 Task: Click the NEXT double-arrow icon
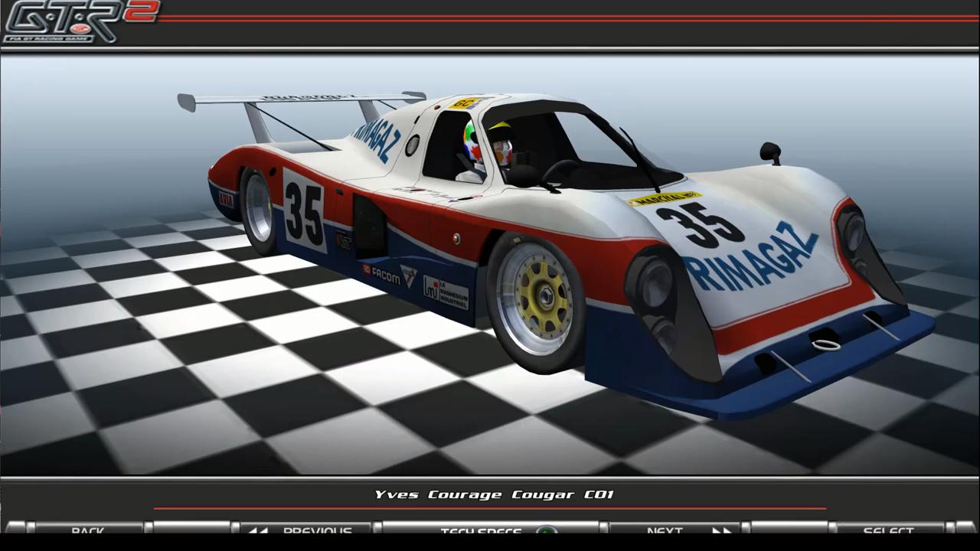tap(722, 530)
